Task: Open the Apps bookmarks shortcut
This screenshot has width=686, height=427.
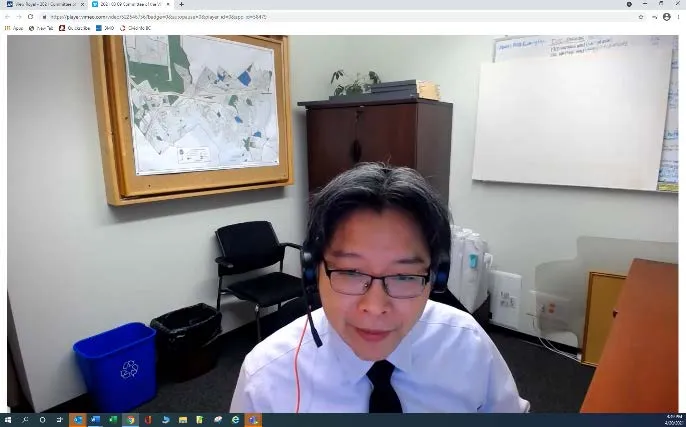Action: pos(14,28)
